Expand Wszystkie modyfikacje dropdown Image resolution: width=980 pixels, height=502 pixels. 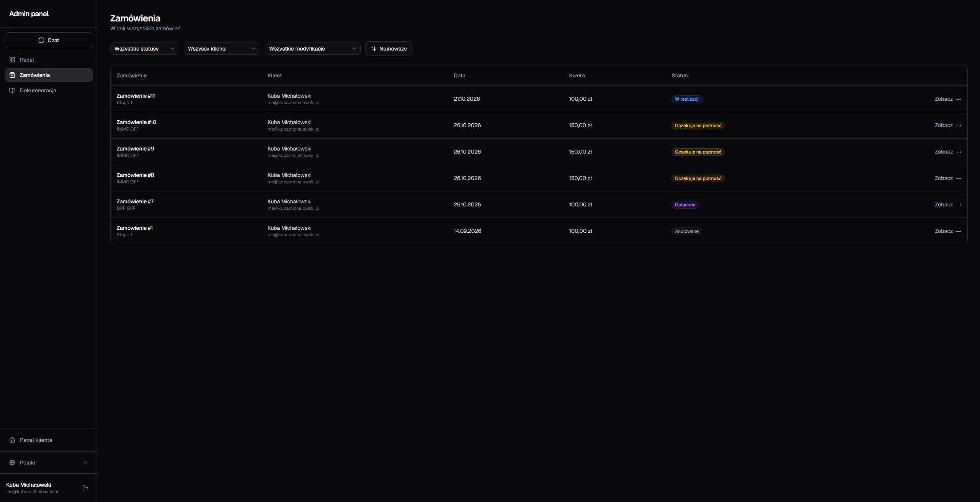pos(313,49)
